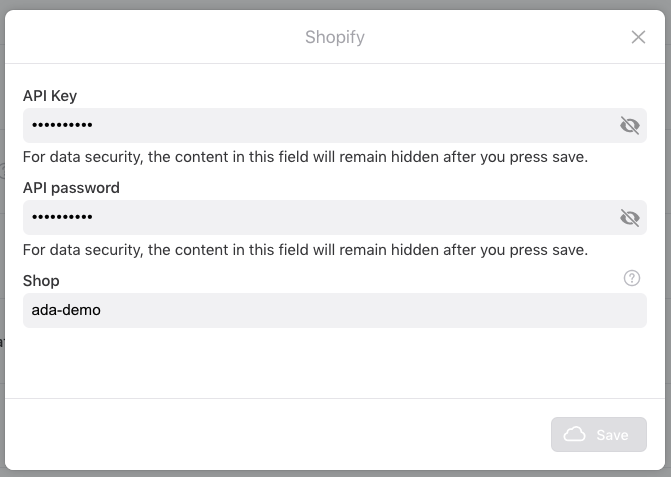Place cursor on masked API password dots
Image resolution: width=671 pixels, height=477 pixels.
tap(62, 217)
